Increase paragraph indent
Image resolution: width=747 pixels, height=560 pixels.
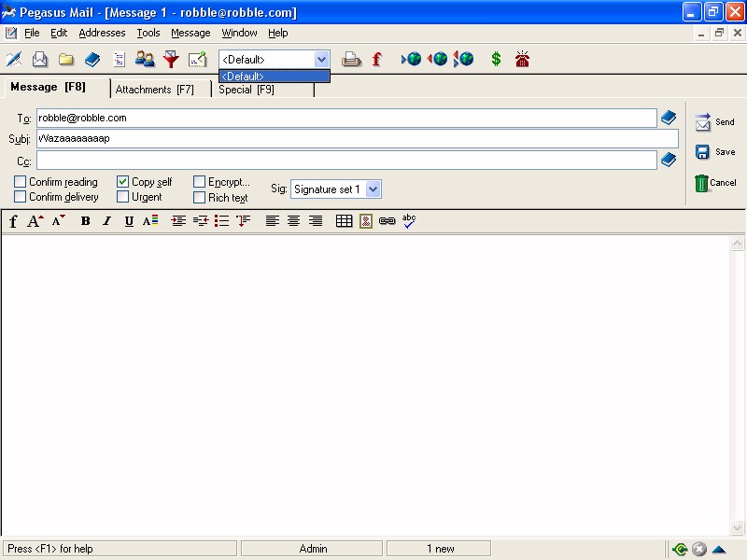pos(178,221)
